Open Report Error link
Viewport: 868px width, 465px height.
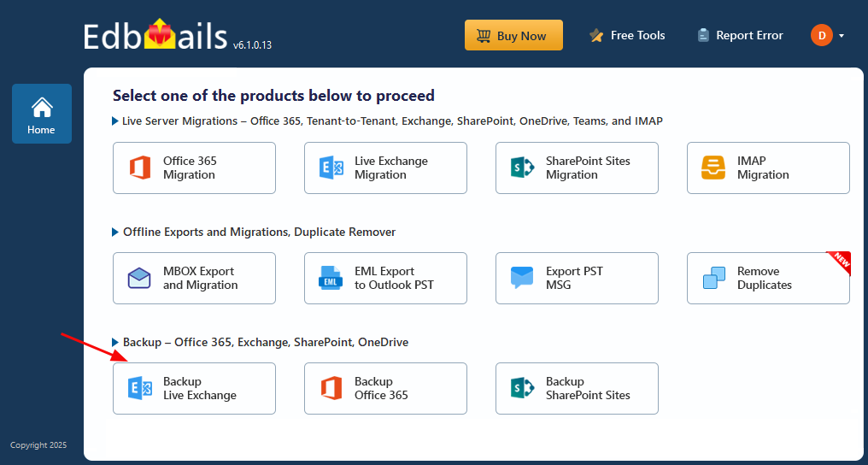[x=749, y=35]
